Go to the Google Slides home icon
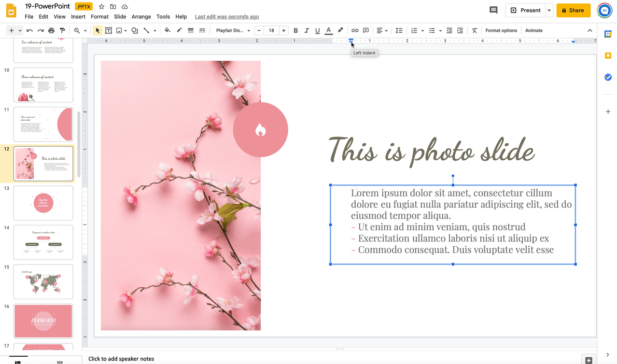Screen dimensions: 617x364 (11, 11)
